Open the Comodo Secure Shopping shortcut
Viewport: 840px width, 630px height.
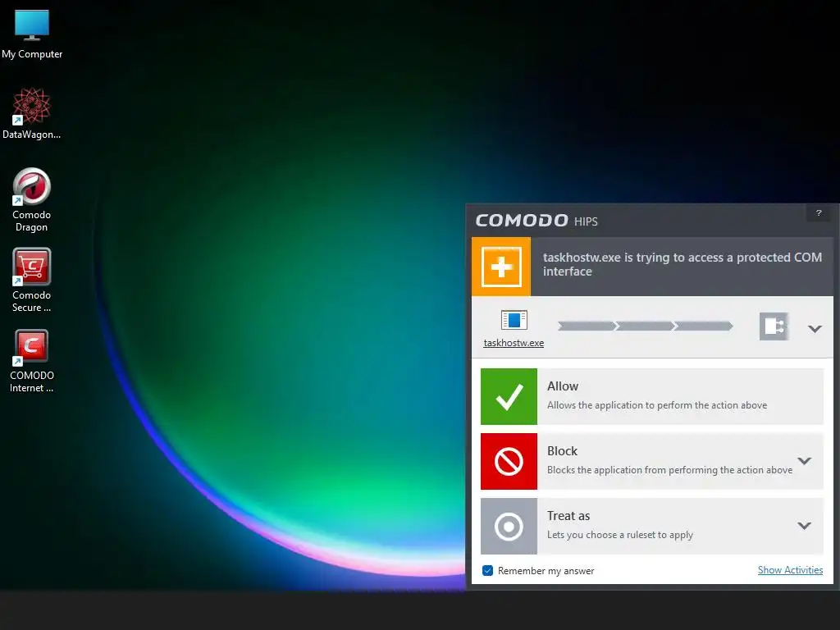click(32, 281)
